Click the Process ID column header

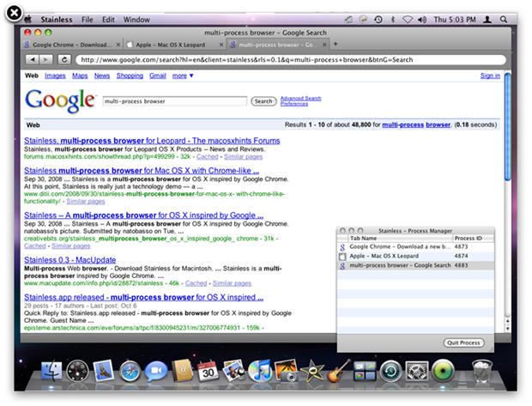[474, 239]
